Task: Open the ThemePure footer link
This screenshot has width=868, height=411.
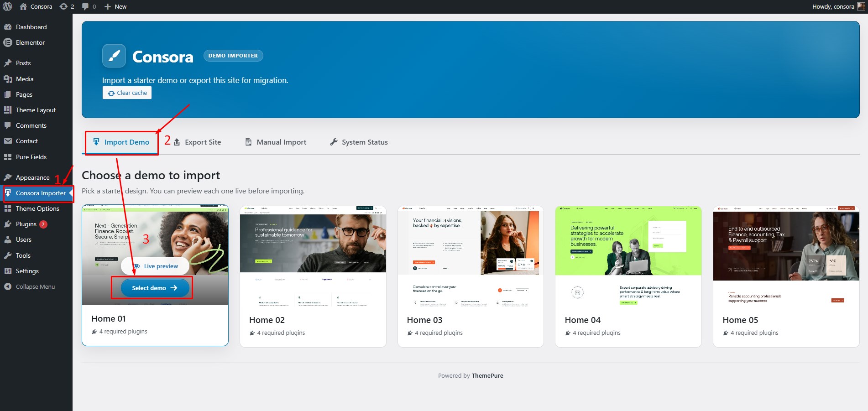Action: (x=487, y=376)
